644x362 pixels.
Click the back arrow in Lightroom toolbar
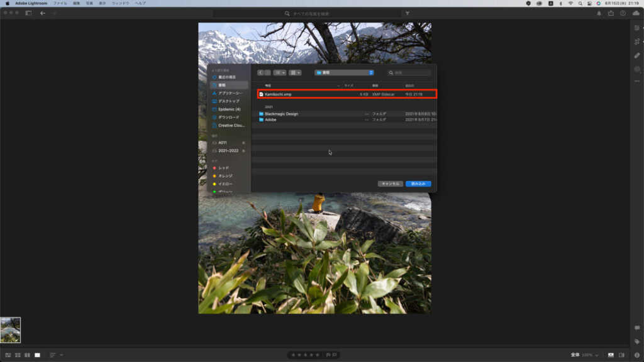coord(43,13)
